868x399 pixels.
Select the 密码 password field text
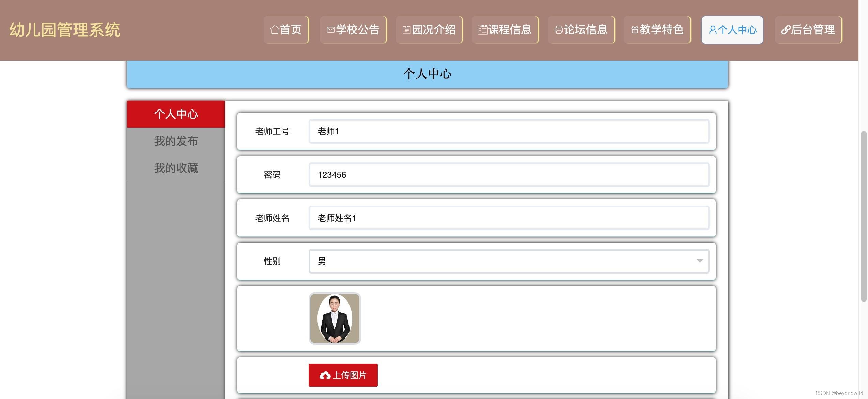coord(509,175)
